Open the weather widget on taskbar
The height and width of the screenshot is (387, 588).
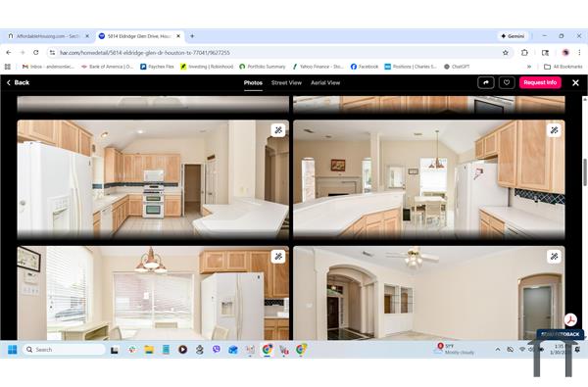(455, 349)
